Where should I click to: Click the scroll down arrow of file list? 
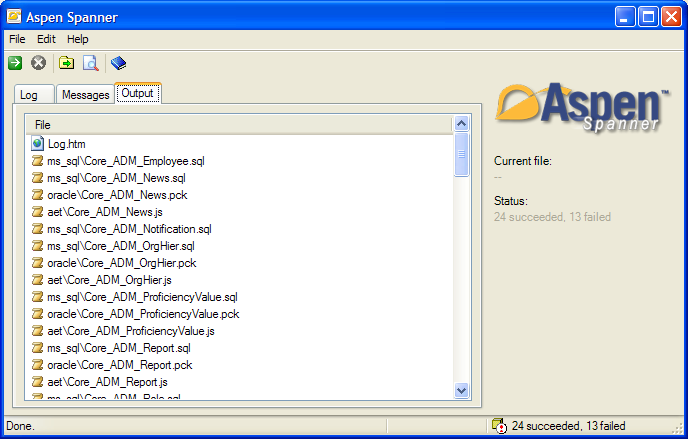click(x=462, y=390)
